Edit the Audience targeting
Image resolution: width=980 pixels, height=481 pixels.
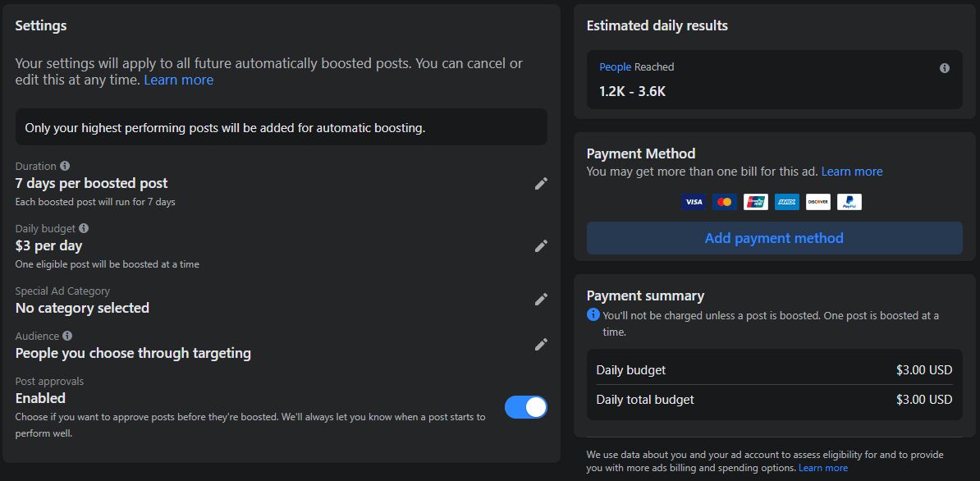point(541,344)
